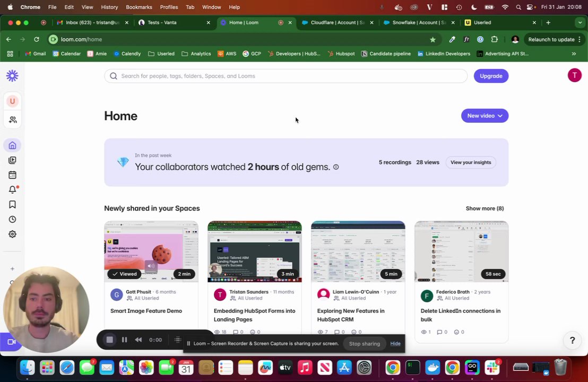Click the Hide link on sharing bar
Image resolution: width=588 pixels, height=382 pixels.
tap(395, 343)
